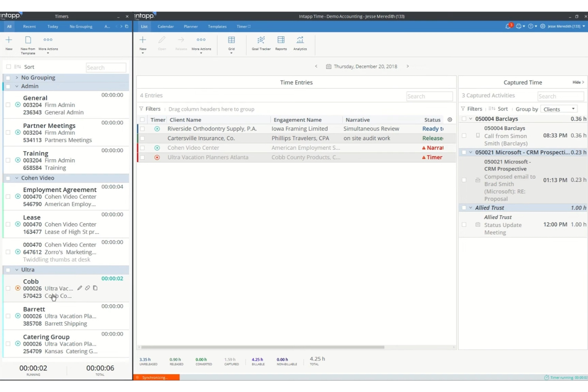The image size is (588, 392).
Task: Open the notifications bell with 3 alerts
Action: [x=509, y=26]
